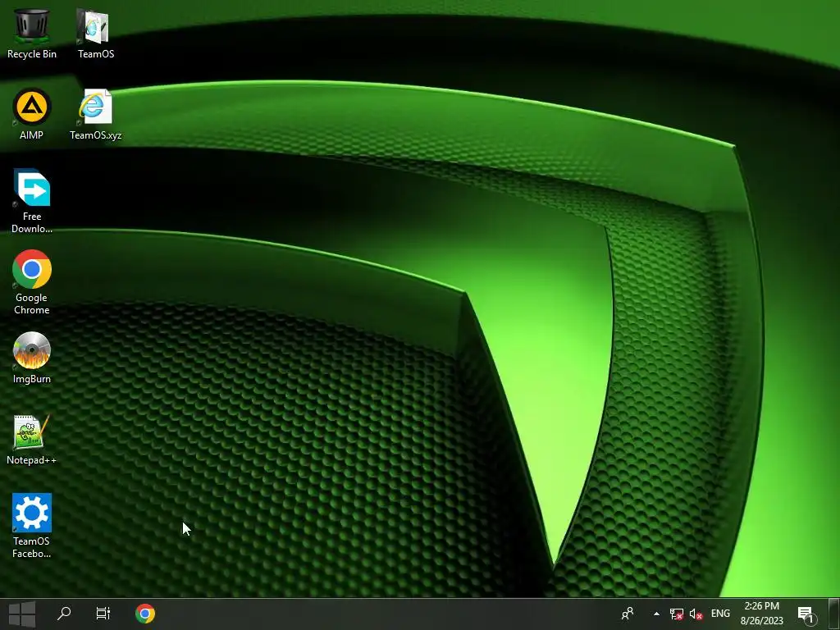The width and height of the screenshot is (840, 630).
Task: Select the Free Download Manager shortcut
Action: pyautogui.click(x=32, y=202)
